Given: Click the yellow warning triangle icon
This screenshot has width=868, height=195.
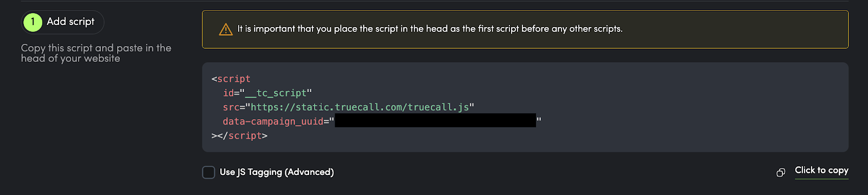Looking at the screenshot, I should coord(226,29).
